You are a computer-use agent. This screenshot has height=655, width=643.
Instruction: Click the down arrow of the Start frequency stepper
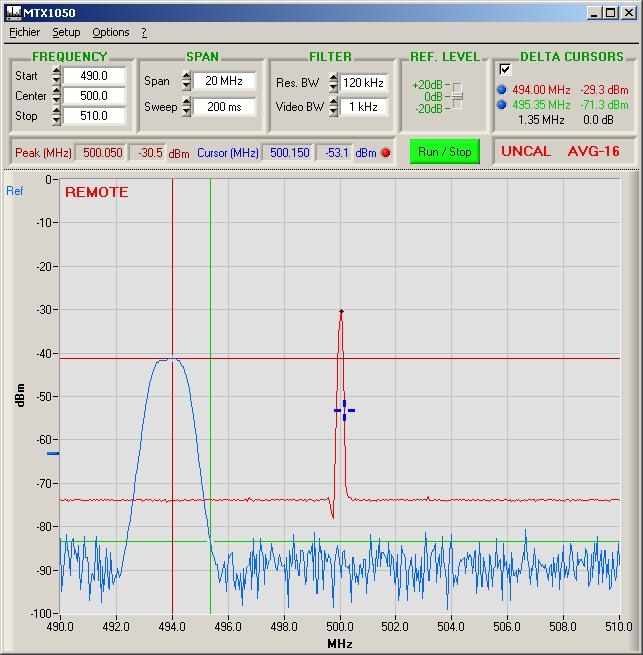pos(56,80)
